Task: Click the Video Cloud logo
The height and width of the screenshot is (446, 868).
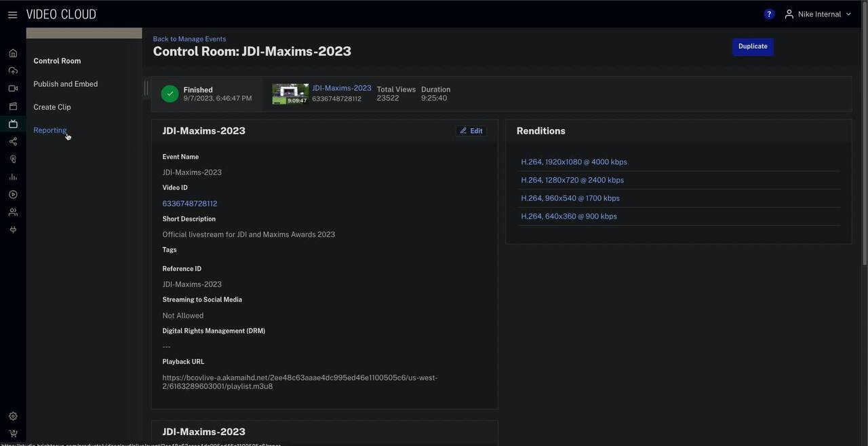Action: pos(62,14)
